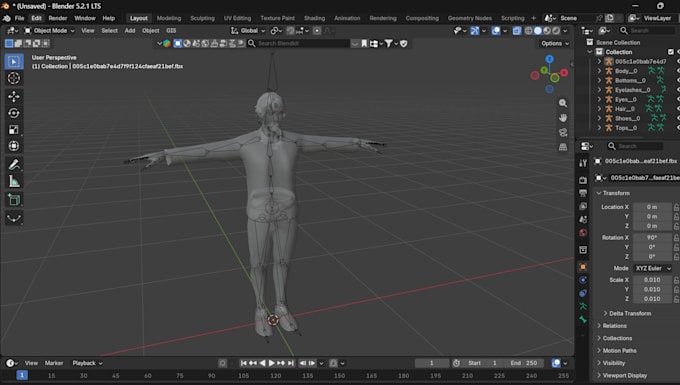
Task: Open the Object properties tab
Action: (583, 267)
